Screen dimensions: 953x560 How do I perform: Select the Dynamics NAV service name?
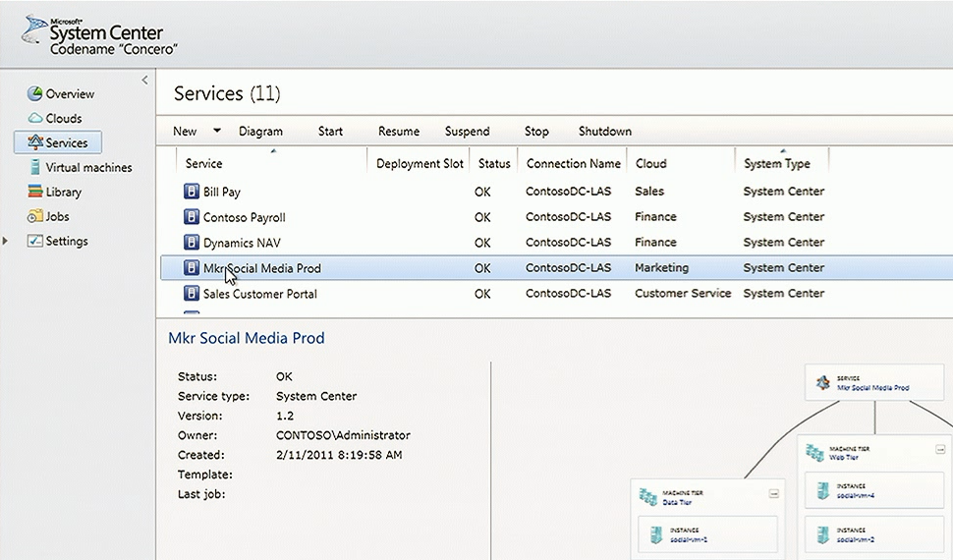coord(242,244)
